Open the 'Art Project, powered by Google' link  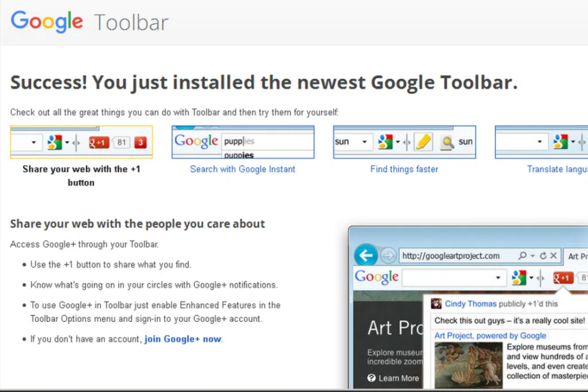pos(490,336)
